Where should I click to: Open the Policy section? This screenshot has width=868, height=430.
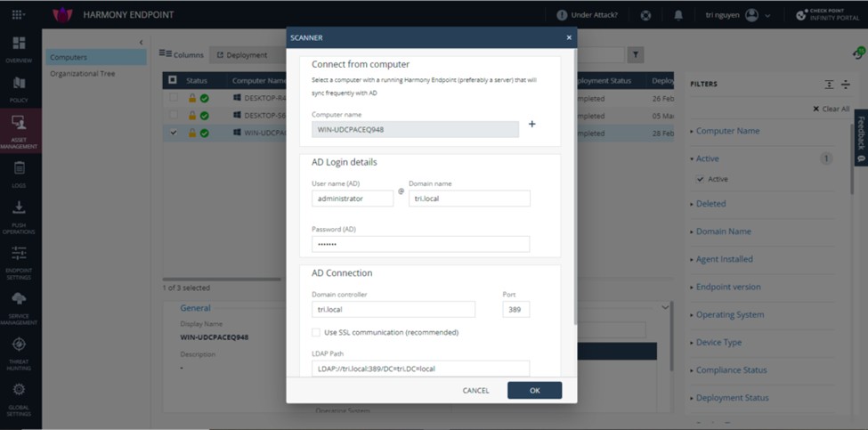(x=19, y=88)
